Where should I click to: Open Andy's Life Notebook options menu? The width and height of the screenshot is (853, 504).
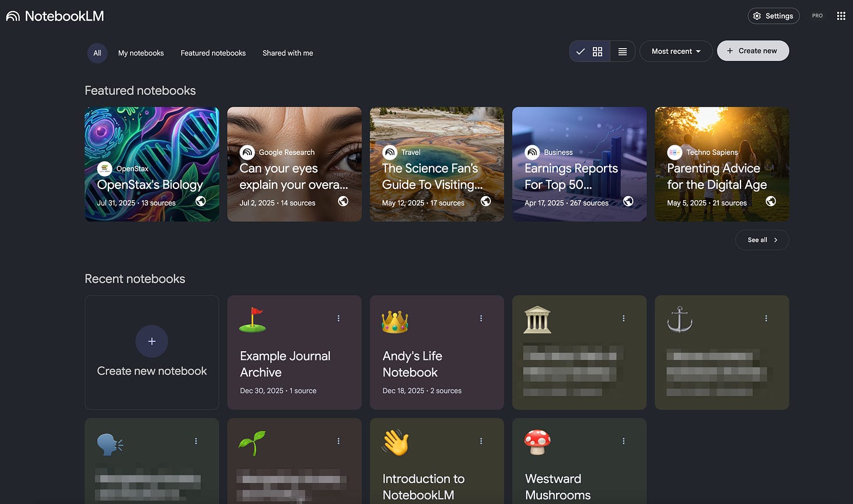coord(481,318)
